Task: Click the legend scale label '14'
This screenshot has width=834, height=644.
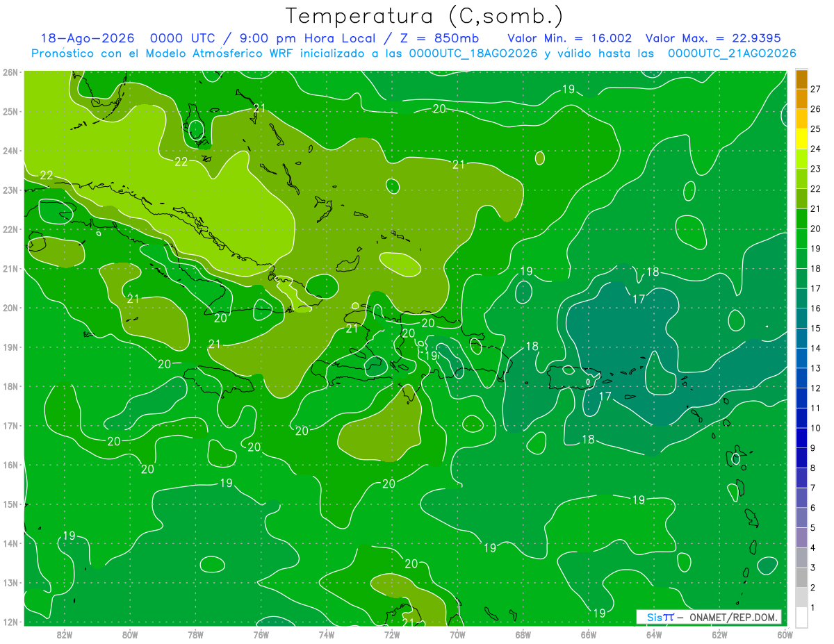Action: [x=815, y=348]
